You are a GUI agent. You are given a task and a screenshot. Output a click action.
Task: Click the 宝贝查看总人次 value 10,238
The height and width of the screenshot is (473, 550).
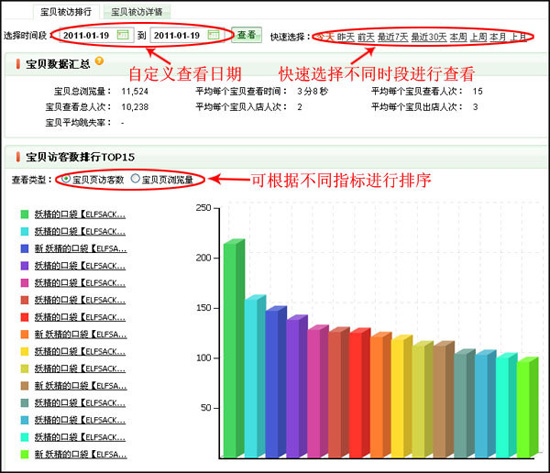pyautogui.click(x=135, y=107)
